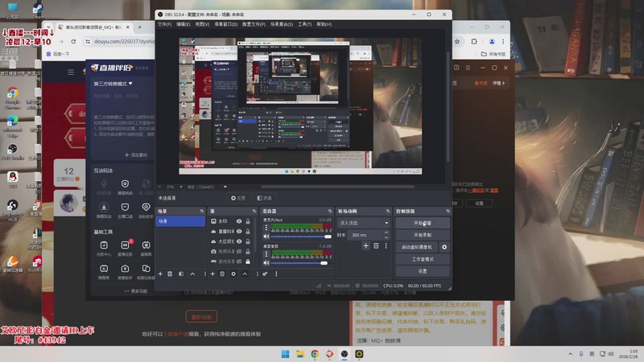Bookmark page with Chrome star icon
Image resolution: width=644 pixels, height=362 pixels.
[x=457, y=42]
